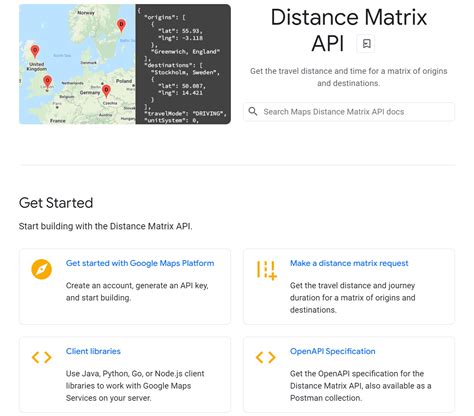The image size is (474, 416).
Task: Open the OpenAPI Specification link
Action: 333,351
